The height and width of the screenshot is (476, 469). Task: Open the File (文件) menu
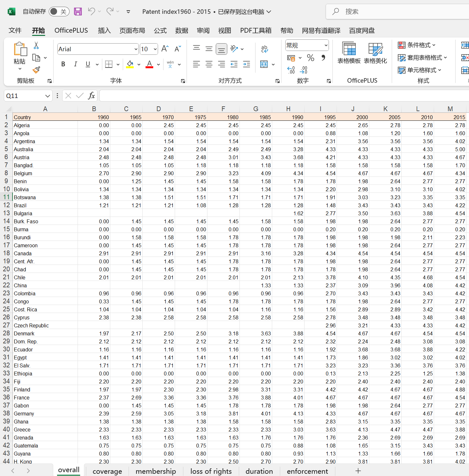pyautogui.click(x=15, y=30)
